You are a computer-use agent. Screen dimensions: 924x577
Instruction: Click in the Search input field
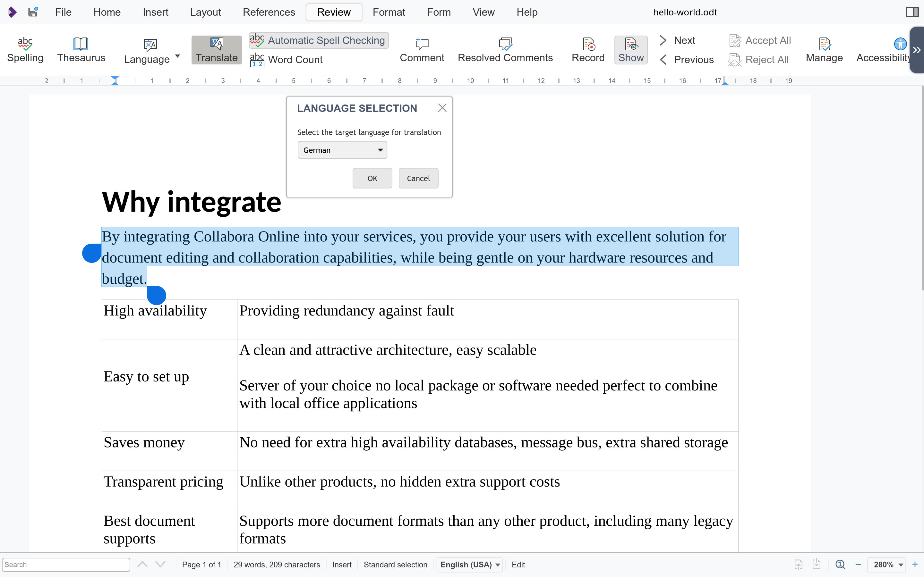(x=66, y=564)
